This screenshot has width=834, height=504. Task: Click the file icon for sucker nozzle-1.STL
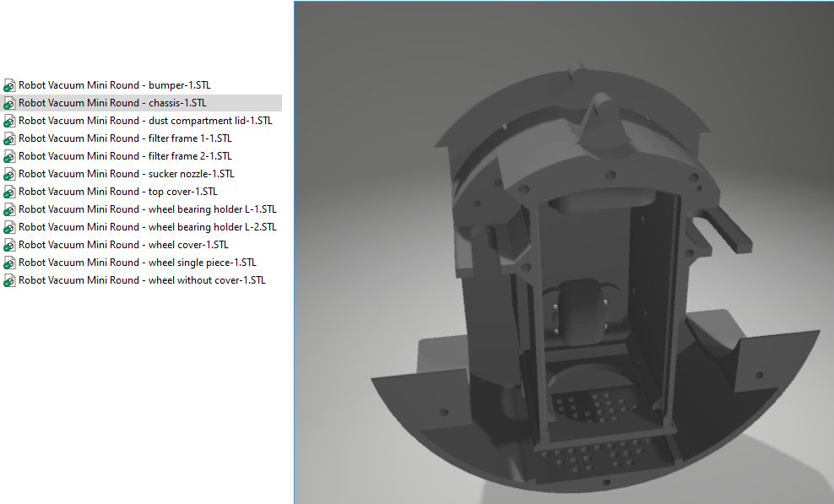coord(10,174)
